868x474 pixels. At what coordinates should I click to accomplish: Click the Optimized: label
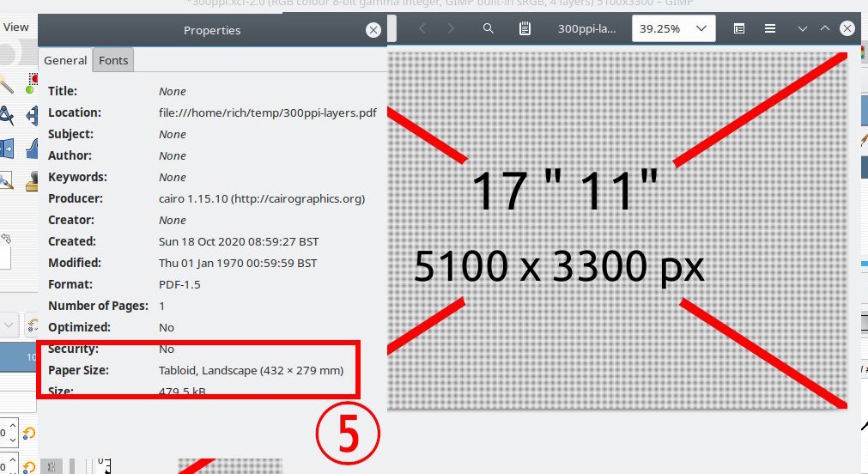click(79, 327)
